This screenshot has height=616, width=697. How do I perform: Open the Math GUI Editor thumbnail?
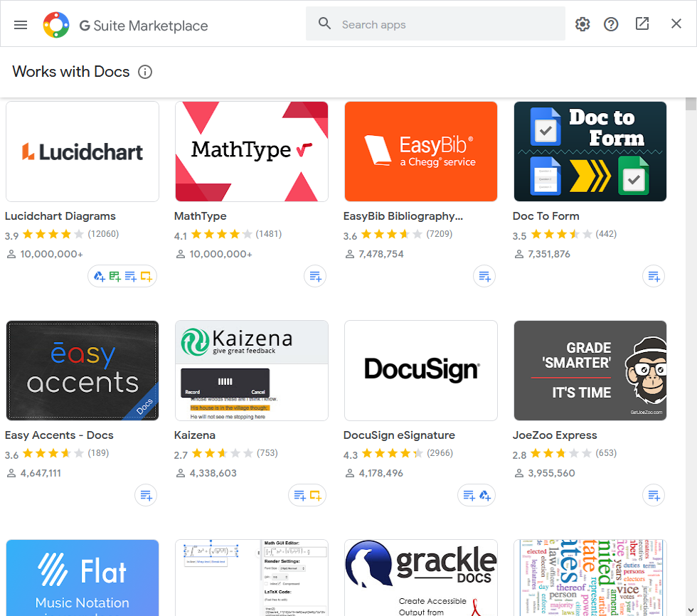pos(252,578)
